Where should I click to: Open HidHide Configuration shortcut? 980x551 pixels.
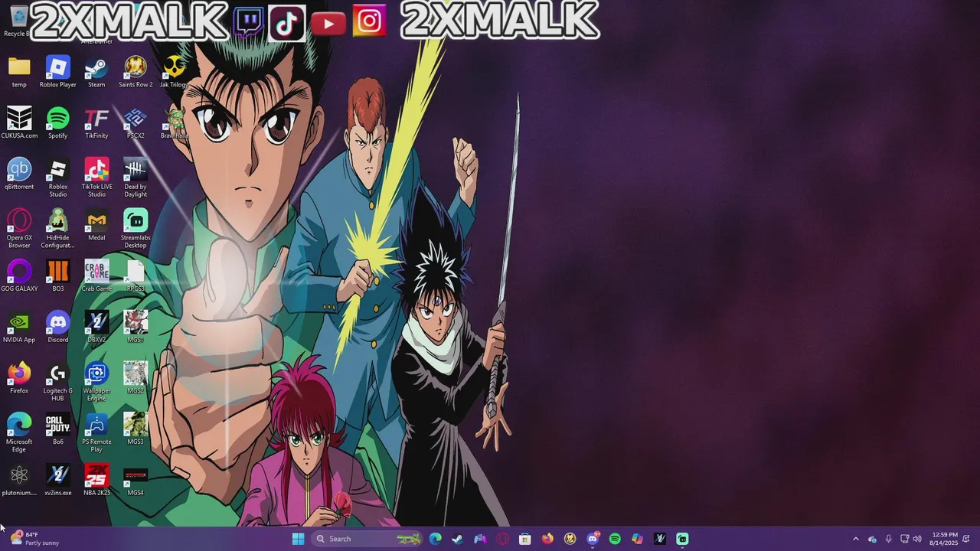[58, 229]
